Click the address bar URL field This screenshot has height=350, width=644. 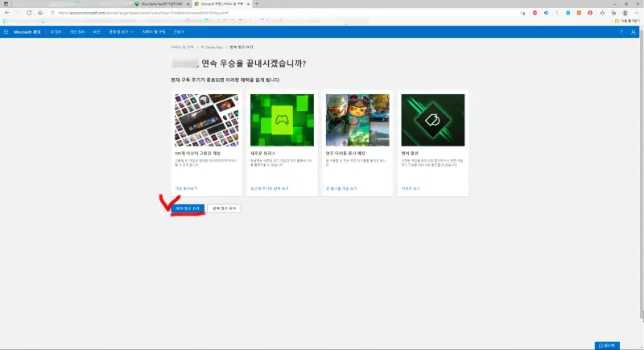(x=283, y=13)
